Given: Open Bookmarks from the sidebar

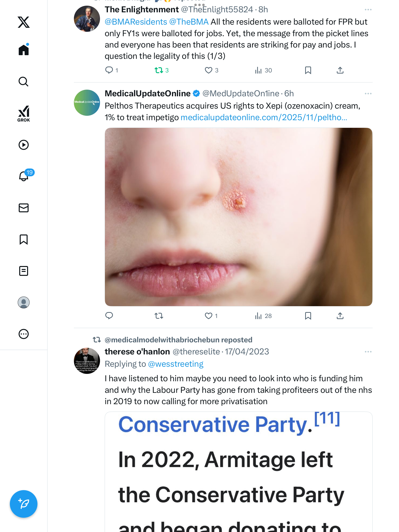Looking at the screenshot, I should coord(24,239).
